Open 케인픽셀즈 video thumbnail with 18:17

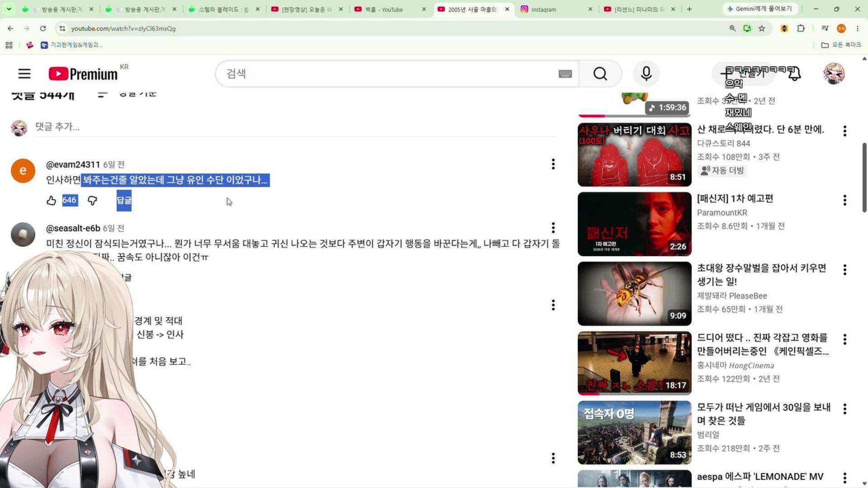[x=634, y=363]
